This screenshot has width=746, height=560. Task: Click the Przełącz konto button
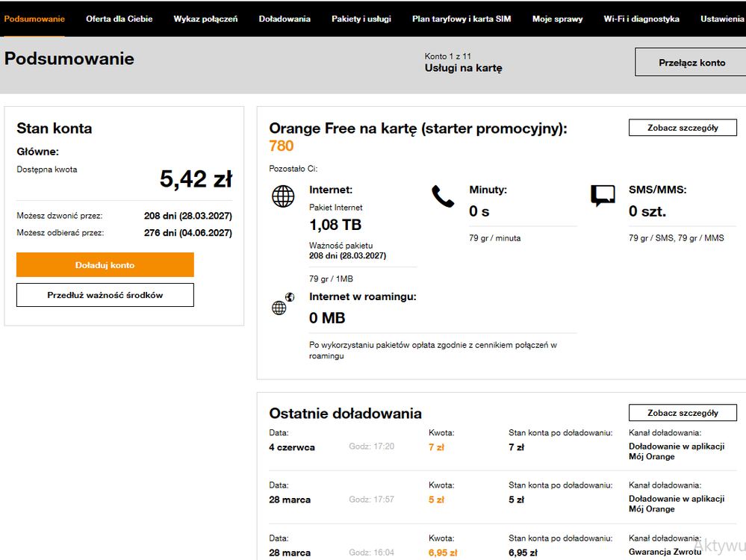point(691,62)
